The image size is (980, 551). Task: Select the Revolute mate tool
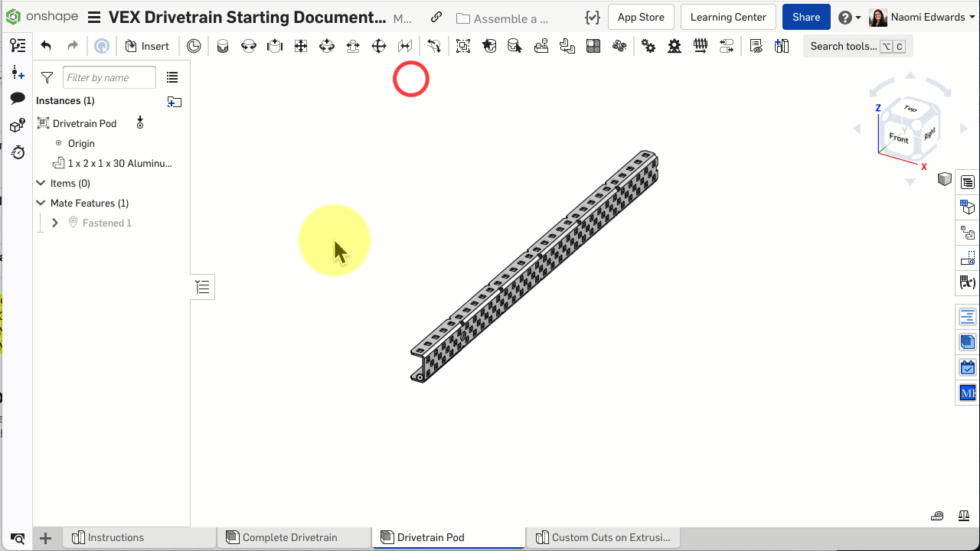tap(249, 46)
